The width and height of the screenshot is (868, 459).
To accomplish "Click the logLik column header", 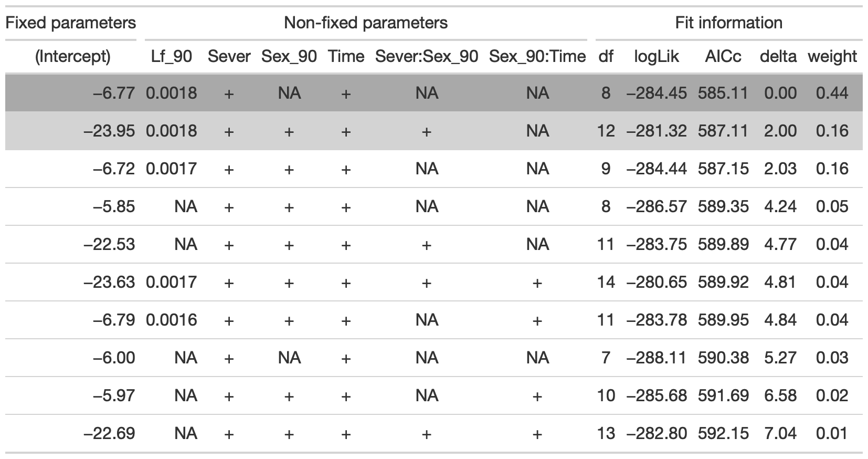I will 656,56.
